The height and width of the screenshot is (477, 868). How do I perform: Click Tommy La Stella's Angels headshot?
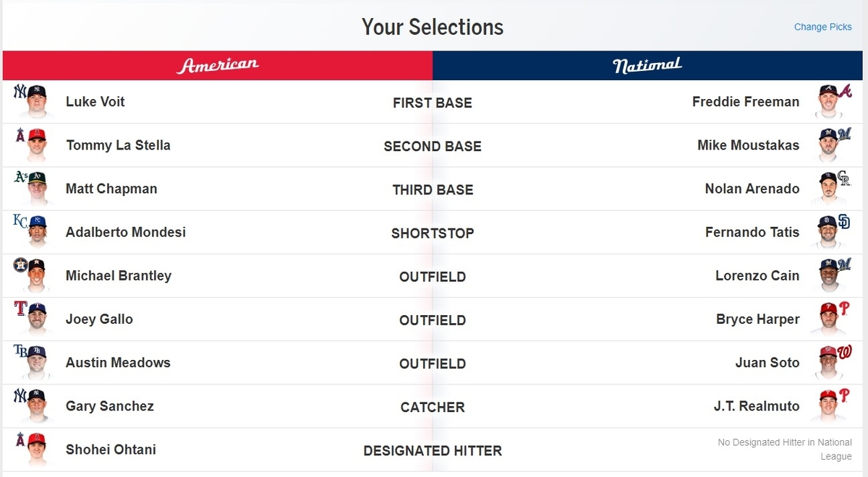coord(31,145)
